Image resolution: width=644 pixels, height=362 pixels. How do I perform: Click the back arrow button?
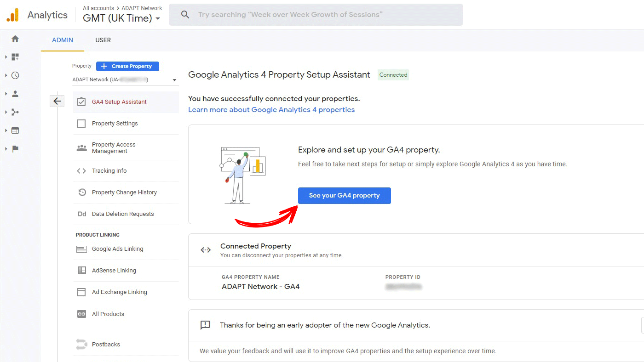coord(57,101)
